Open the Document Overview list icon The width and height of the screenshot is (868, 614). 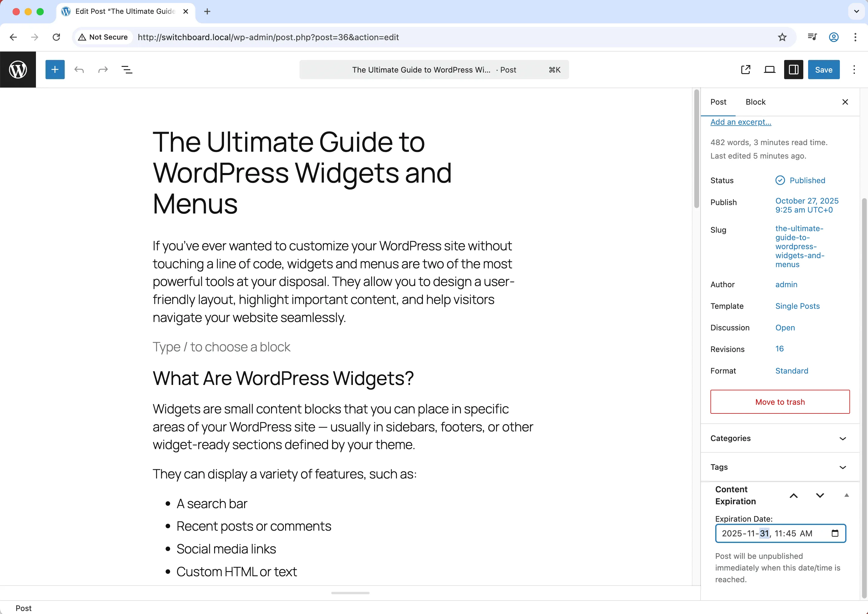[127, 70]
